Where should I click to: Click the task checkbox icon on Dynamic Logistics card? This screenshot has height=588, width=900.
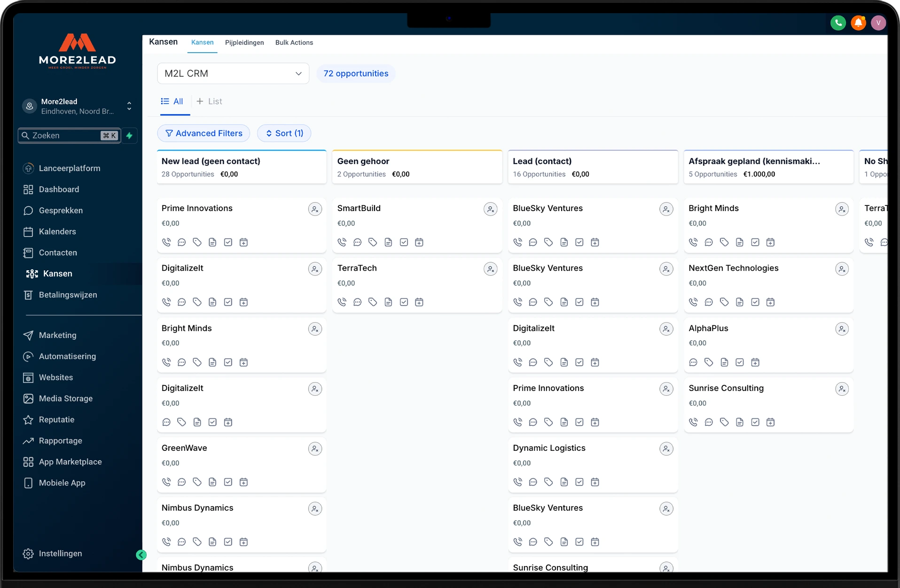[579, 482]
